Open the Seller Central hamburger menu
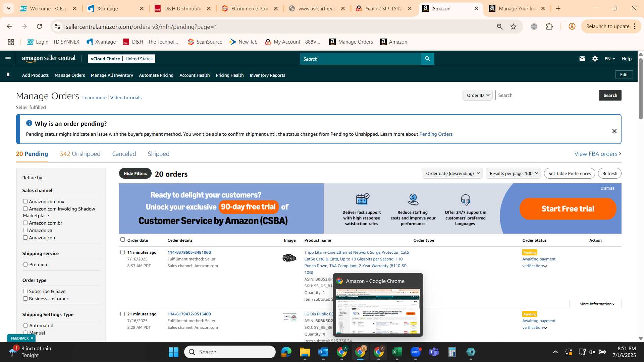644x362 pixels. click(8, 59)
